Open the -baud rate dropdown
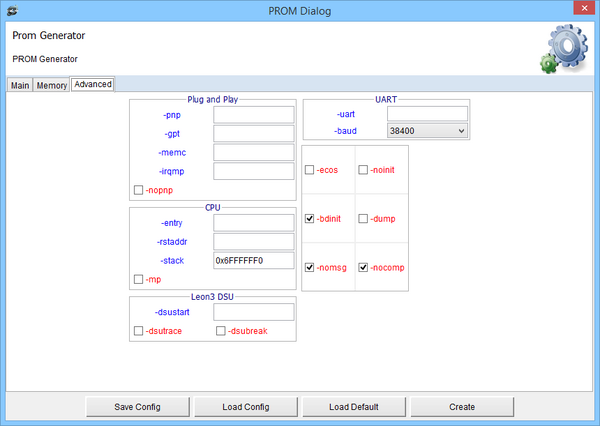 tap(427, 131)
